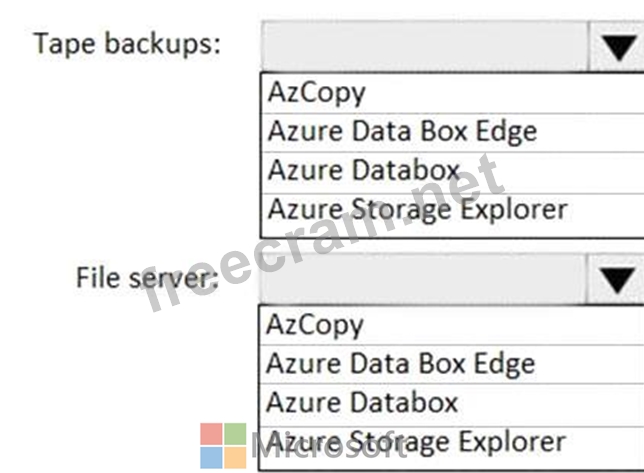Click the Tape backups label

click(x=127, y=45)
